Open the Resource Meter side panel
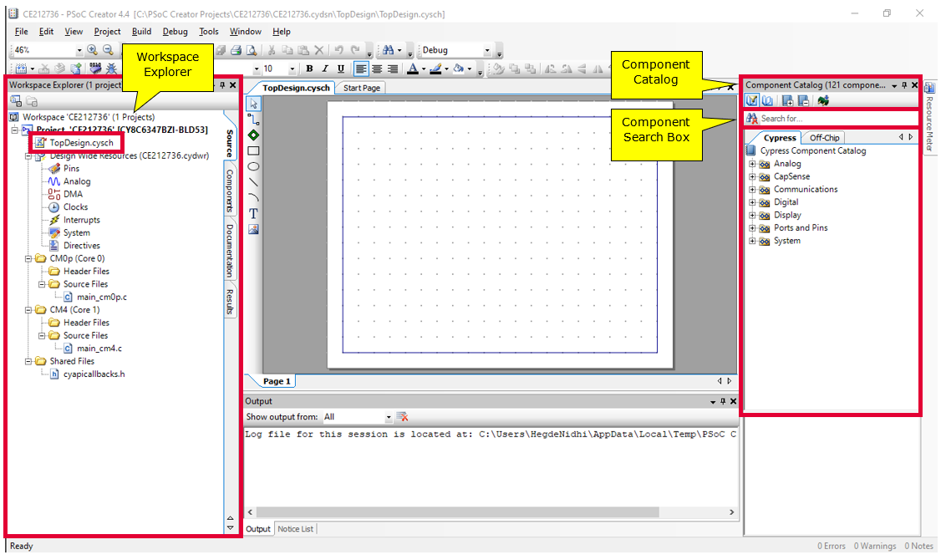 pos(930,118)
